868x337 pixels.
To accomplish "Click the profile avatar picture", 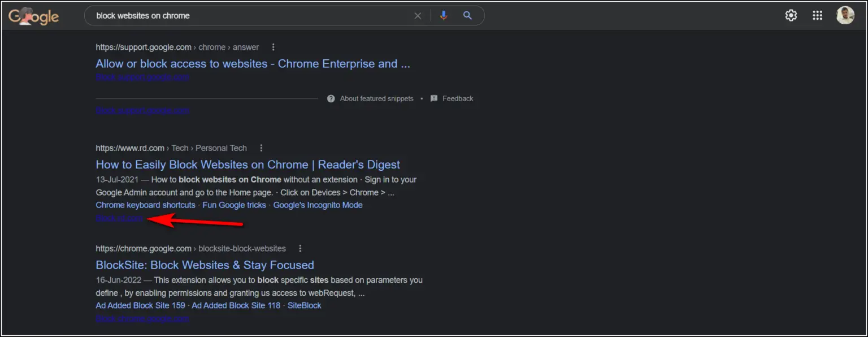I will click(844, 15).
